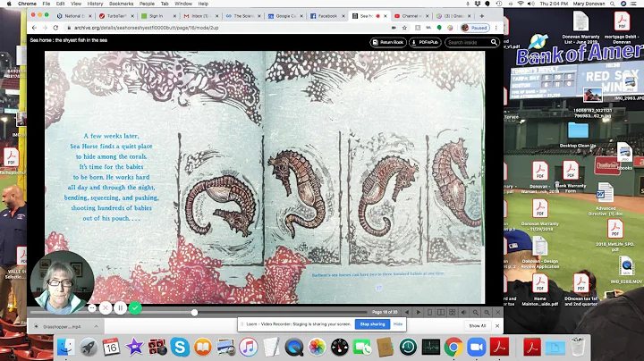Screen dimensions: 644x361
Task: Open Loom recorder more options dots
Action: (x=92, y=307)
